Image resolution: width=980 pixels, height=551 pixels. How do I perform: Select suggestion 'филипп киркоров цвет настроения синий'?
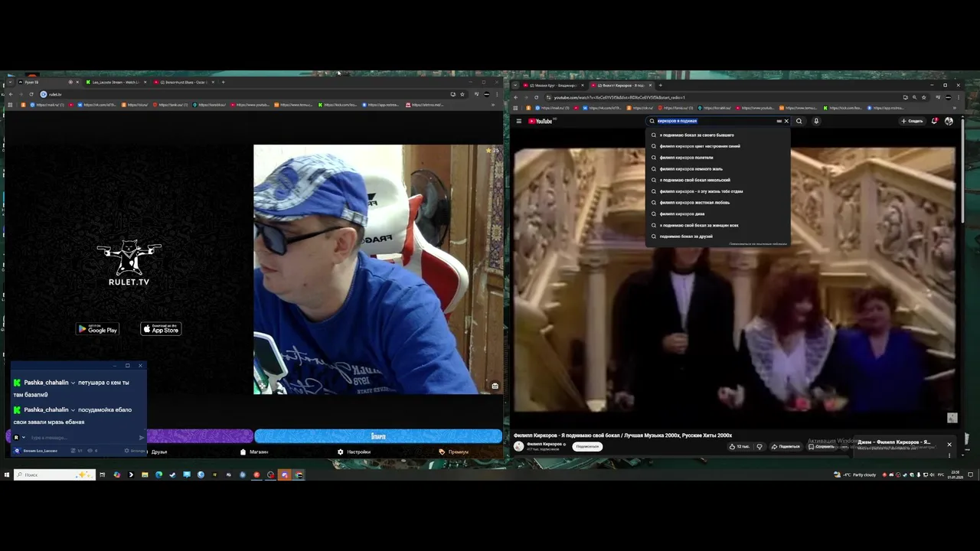coord(718,146)
